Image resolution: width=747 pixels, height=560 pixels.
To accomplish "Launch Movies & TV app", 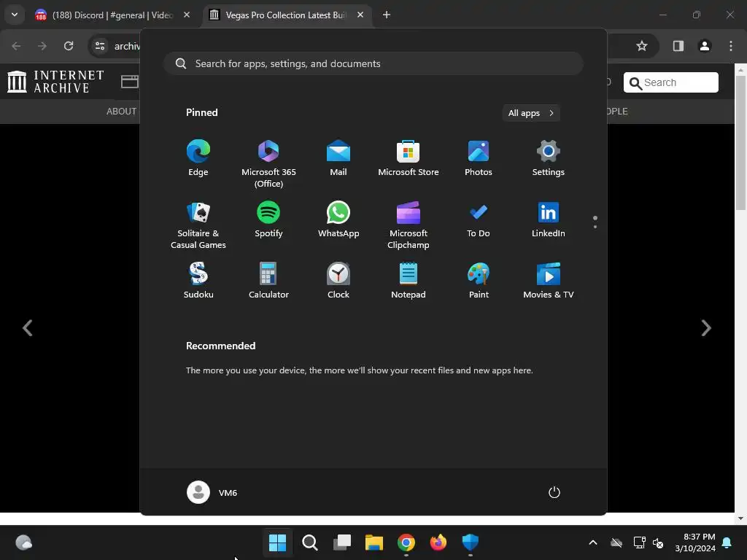I will pyautogui.click(x=549, y=281).
